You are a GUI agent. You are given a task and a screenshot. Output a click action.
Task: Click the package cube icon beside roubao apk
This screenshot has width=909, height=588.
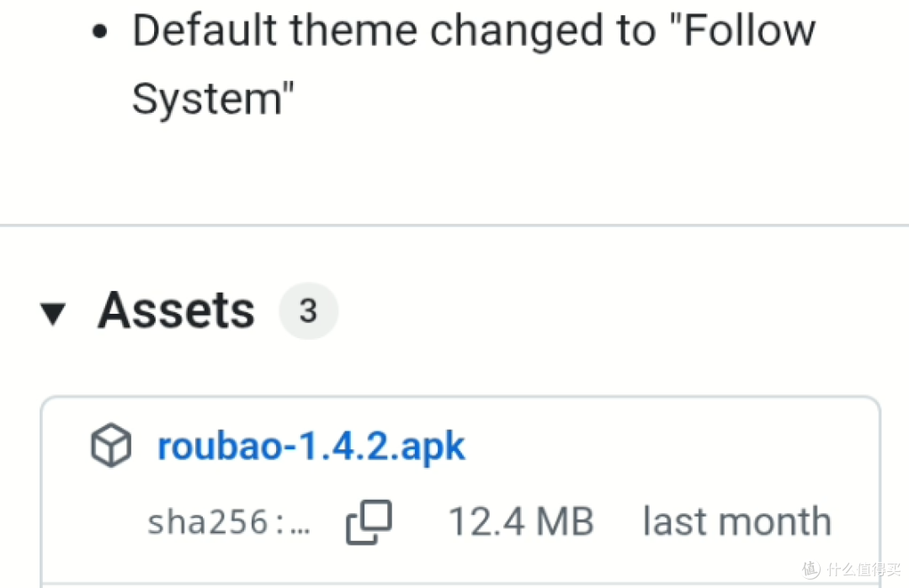pos(111,446)
